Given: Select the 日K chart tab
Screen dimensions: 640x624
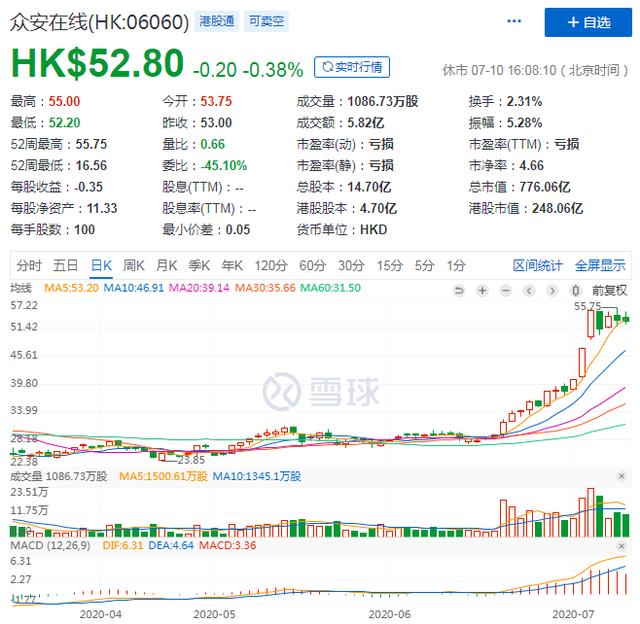Looking at the screenshot, I should click(101, 266).
